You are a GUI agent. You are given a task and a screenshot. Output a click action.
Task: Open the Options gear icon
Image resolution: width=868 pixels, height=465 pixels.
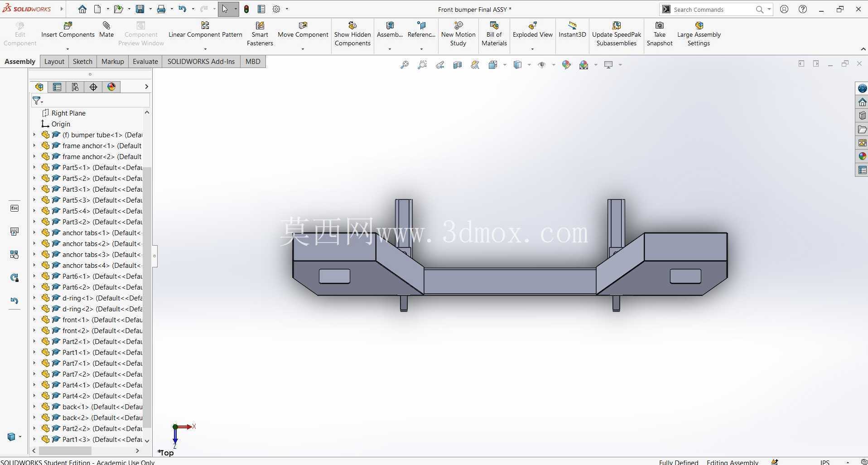[276, 9]
